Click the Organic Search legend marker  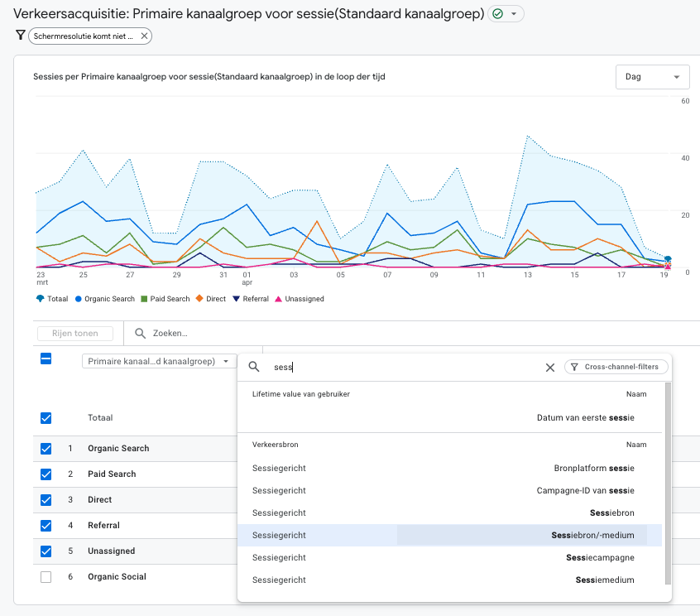click(x=78, y=299)
